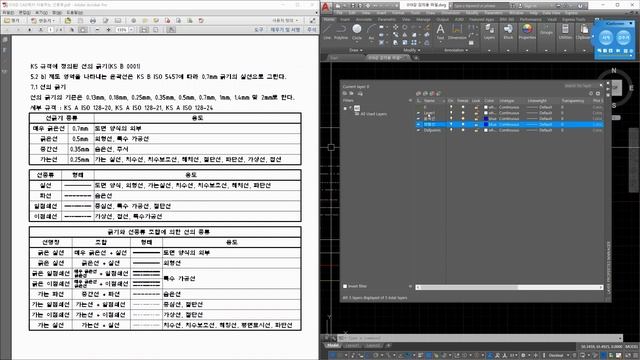Click the layer manager settings gear icon
640x360 pixels.
pos(598,93)
